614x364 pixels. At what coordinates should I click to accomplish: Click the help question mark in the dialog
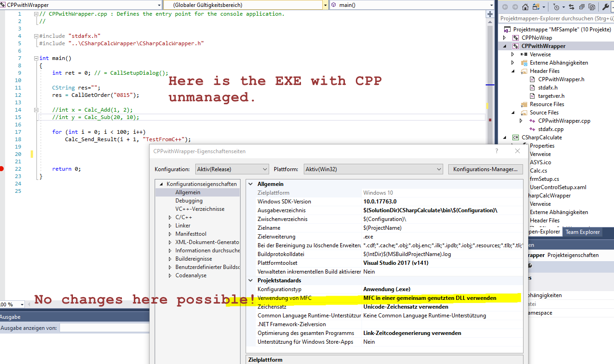(496, 151)
